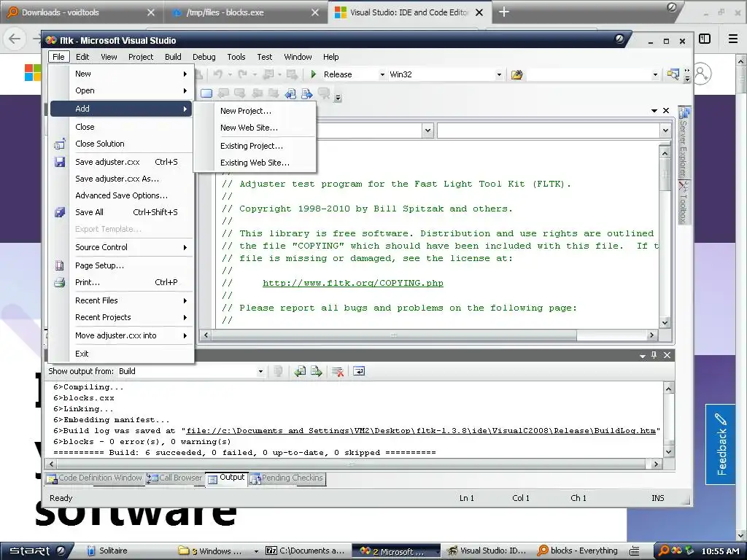The height and width of the screenshot is (560, 747).
Task: Click the browser Back arrow button
Action: click(15, 39)
